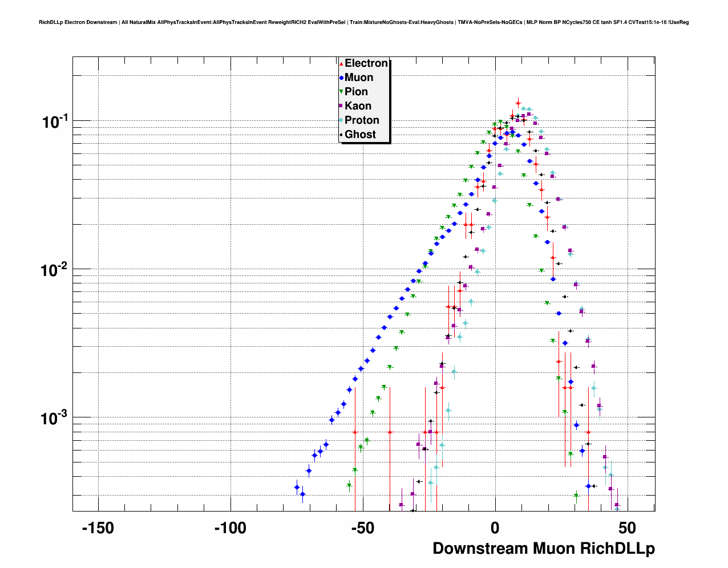Image resolution: width=728 pixels, height=568 pixels.
Task: Select the leftmost blue Muon data point
Action: click(x=297, y=487)
